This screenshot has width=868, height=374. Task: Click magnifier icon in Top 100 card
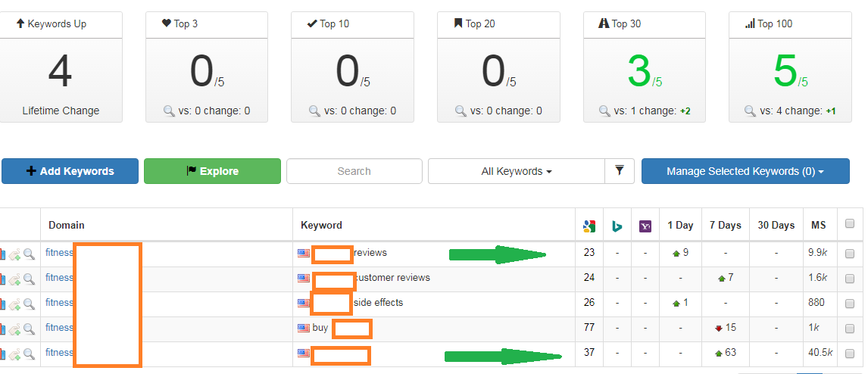pos(750,111)
